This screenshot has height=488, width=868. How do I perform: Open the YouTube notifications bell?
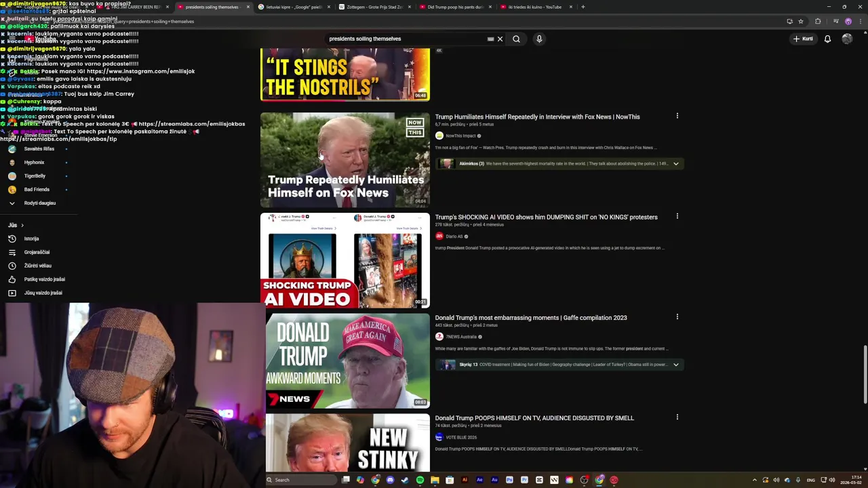[827, 39]
